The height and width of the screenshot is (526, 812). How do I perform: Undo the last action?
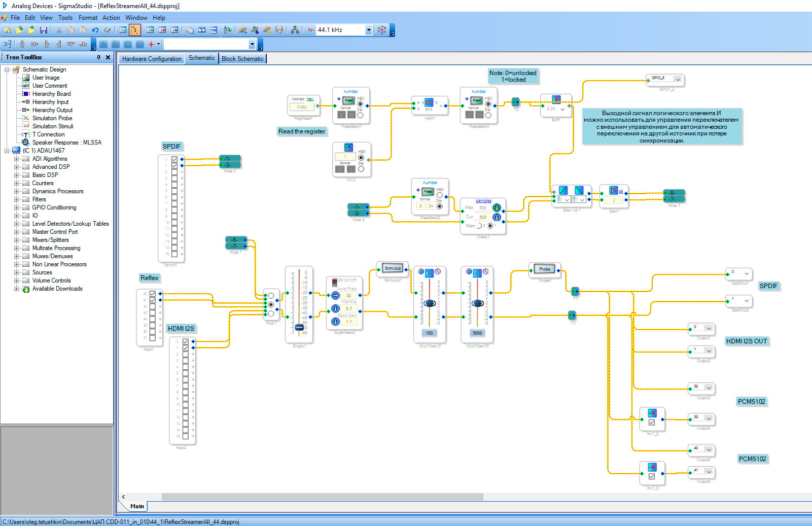pyautogui.click(x=95, y=30)
